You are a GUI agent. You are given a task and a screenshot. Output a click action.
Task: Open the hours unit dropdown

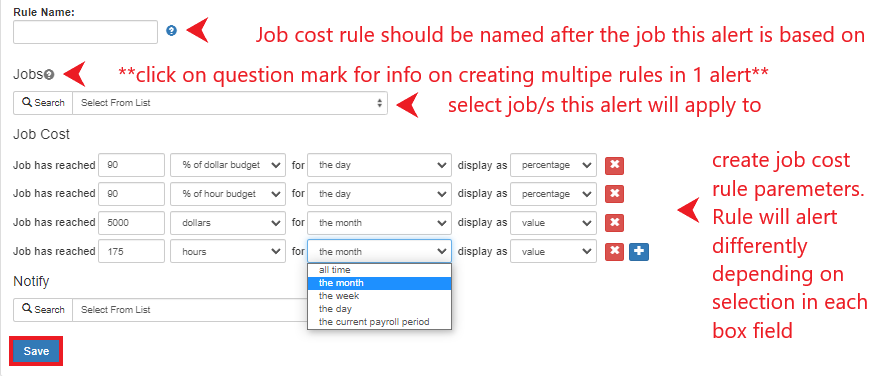tap(228, 251)
